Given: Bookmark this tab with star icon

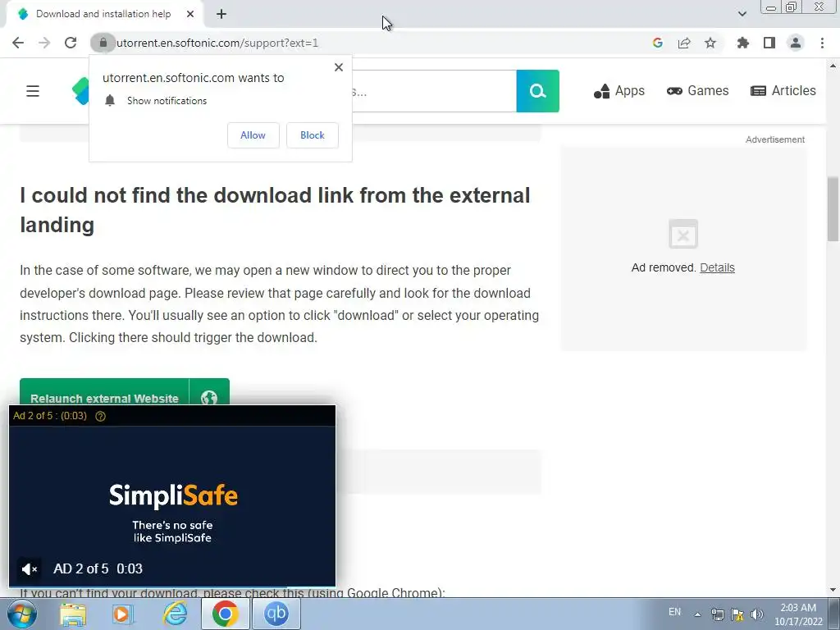Looking at the screenshot, I should point(710,43).
